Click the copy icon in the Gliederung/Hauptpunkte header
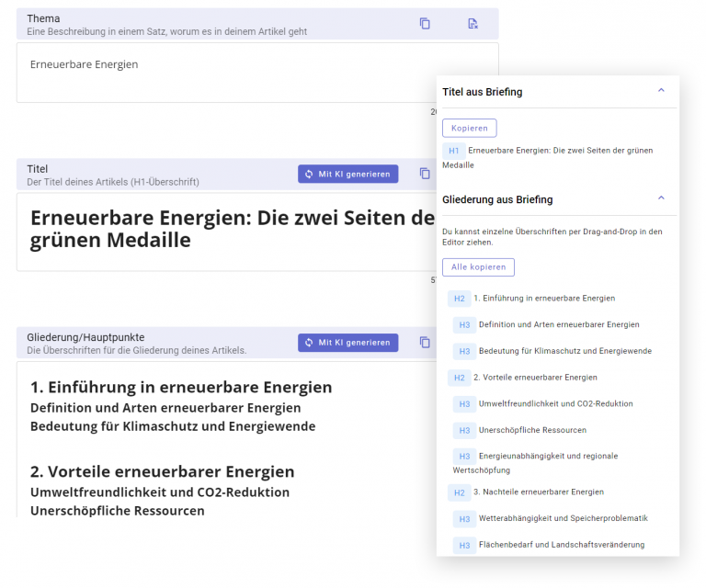Viewport: 706px width, 588px height. [x=425, y=343]
